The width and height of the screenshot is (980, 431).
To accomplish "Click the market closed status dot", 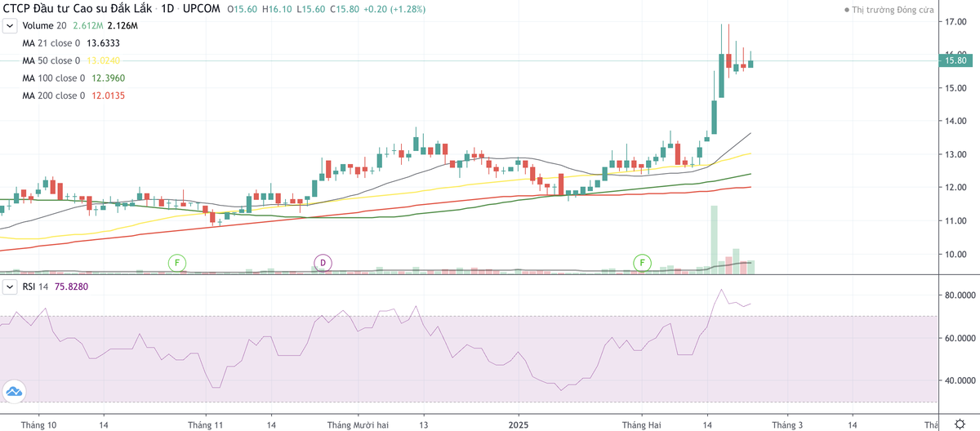I will [847, 10].
